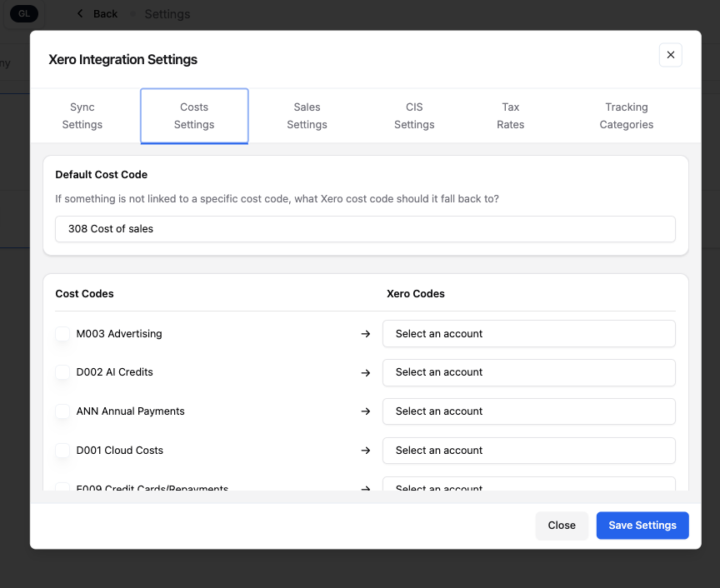This screenshot has width=720, height=588.
Task: Open the CIS Settings tab
Action: click(x=414, y=116)
